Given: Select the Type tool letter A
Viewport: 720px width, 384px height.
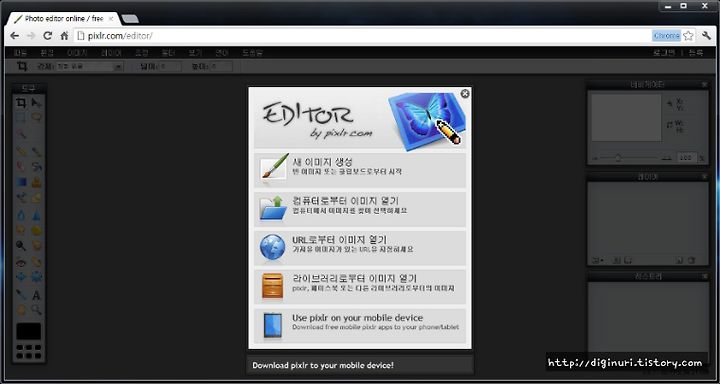Looking at the screenshot, I should pos(37,295).
